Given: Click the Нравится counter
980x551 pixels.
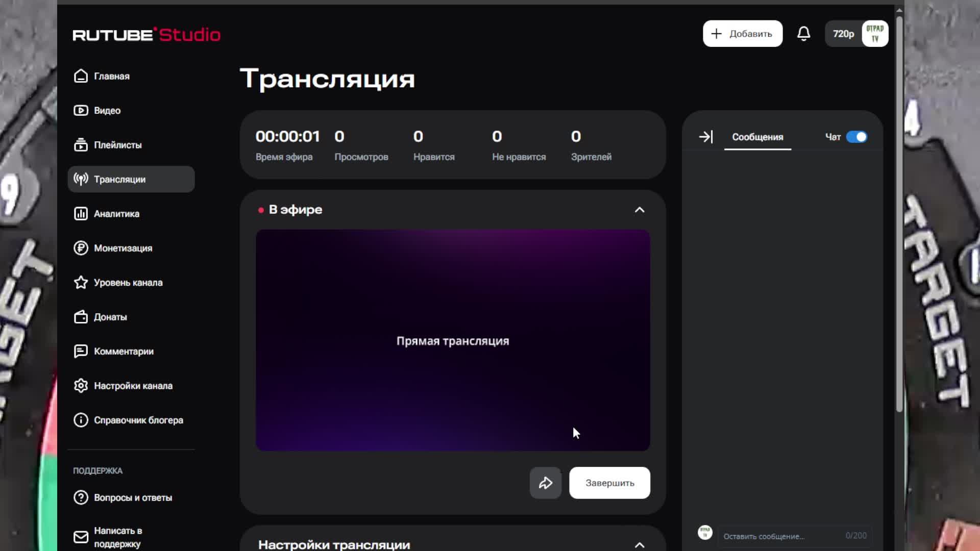Looking at the screenshot, I should [x=434, y=145].
